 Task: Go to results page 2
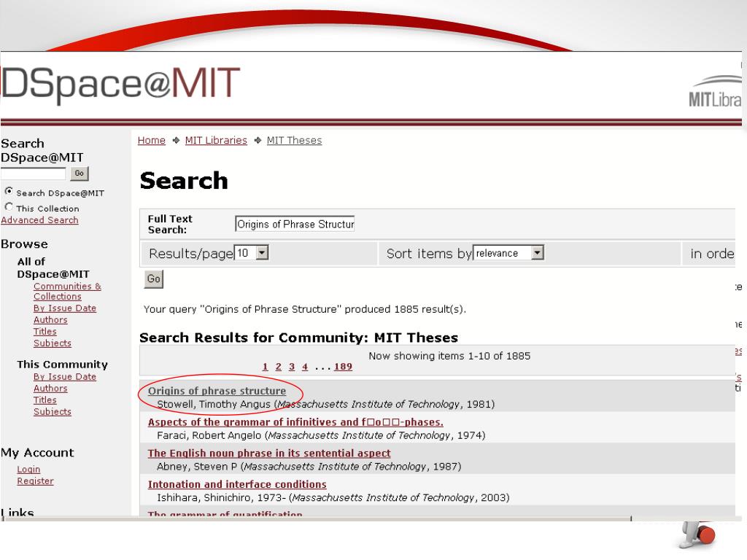279,367
